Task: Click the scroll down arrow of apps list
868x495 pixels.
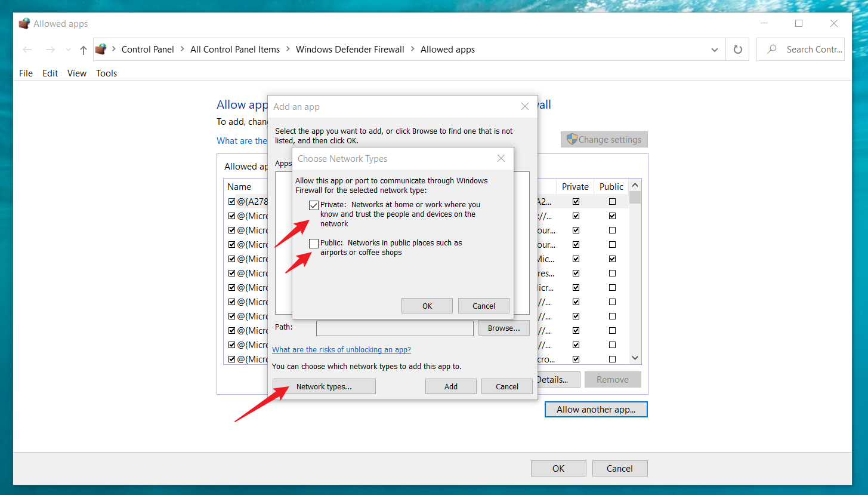Action: coord(635,358)
